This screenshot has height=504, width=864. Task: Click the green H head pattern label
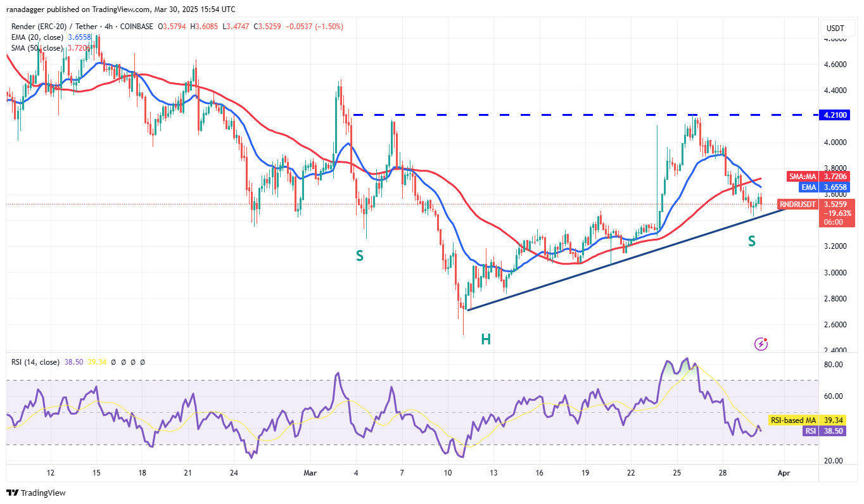485,339
